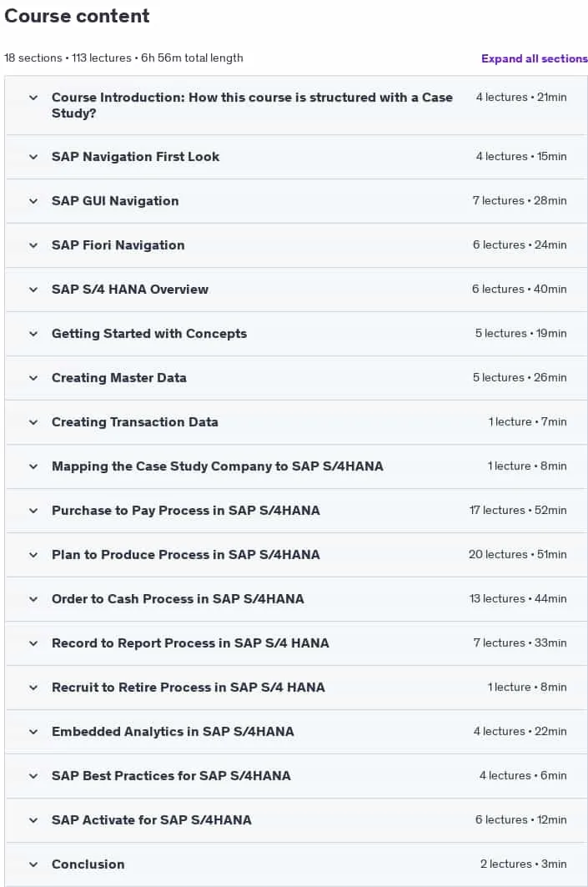The height and width of the screenshot is (887, 588).
Task: Open Creating Master Data chevron arrow
Action: pos(33,378)
